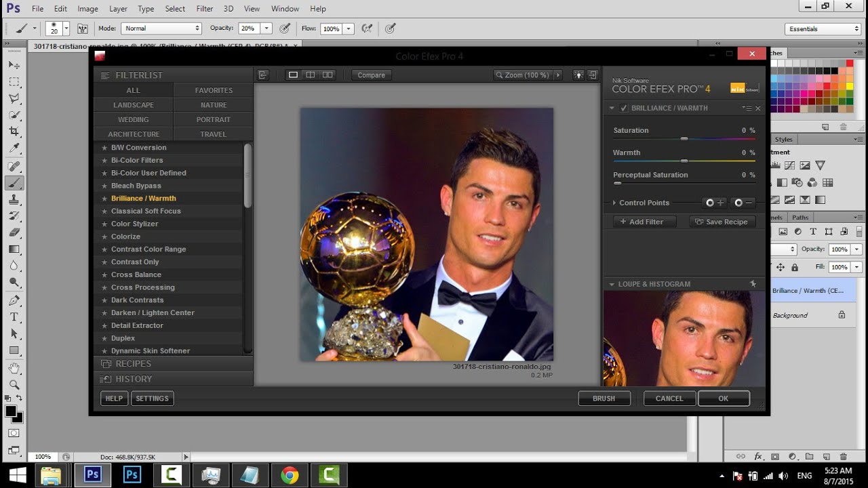Collapse the Brilliance / Warmth filter section
868x488 pixels.
pyautogui.click(x=612, y=108)
